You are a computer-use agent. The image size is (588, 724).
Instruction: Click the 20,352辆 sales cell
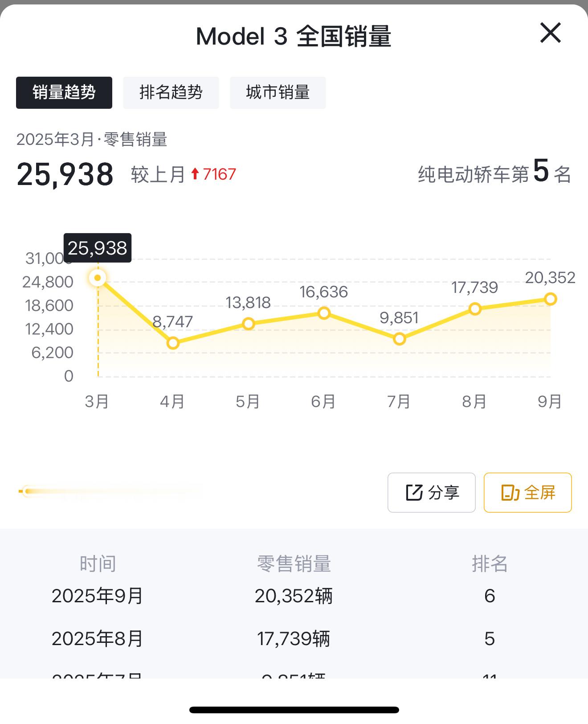294,596
